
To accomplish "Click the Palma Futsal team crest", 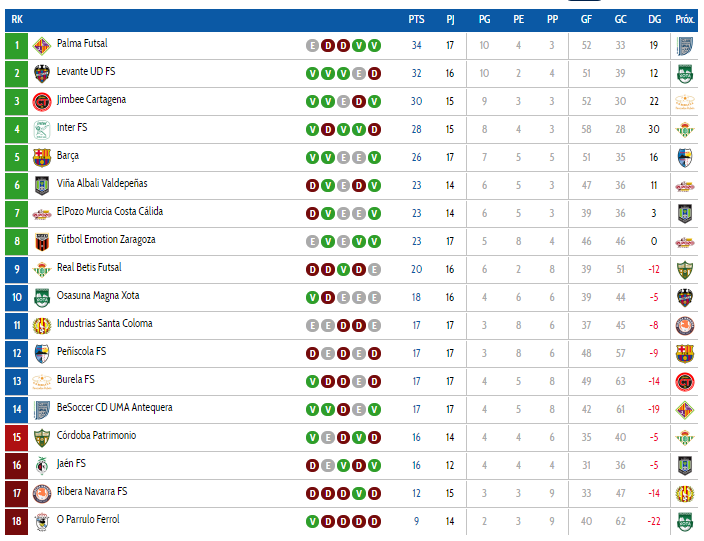I will [42, 46].
